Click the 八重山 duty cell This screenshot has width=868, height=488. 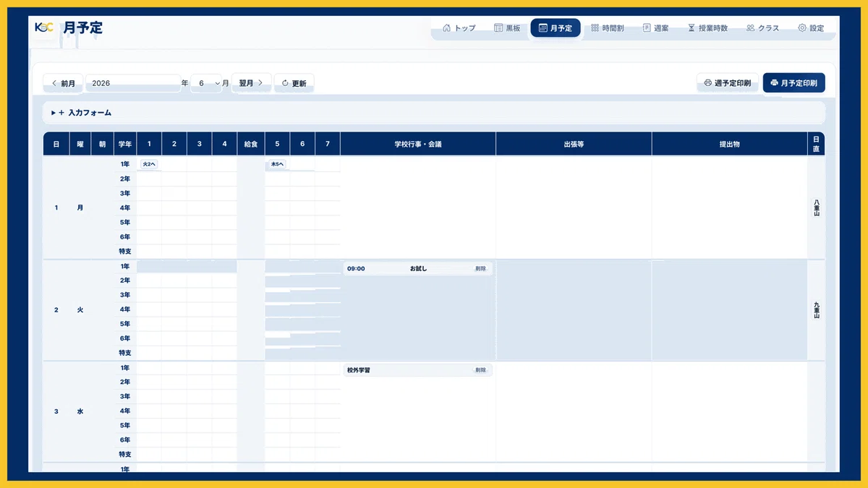[817, 208]
